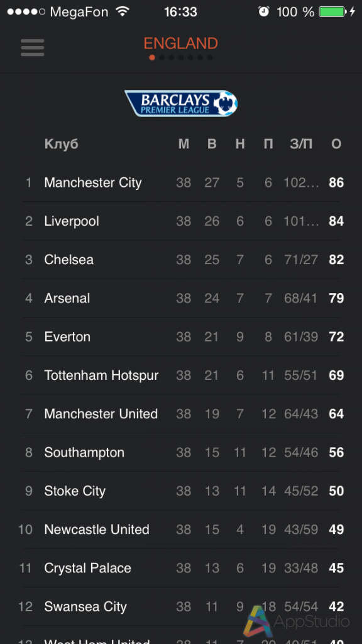Tap the Barclays Premier League logo
362x644 pixels.
pos(181,103)
